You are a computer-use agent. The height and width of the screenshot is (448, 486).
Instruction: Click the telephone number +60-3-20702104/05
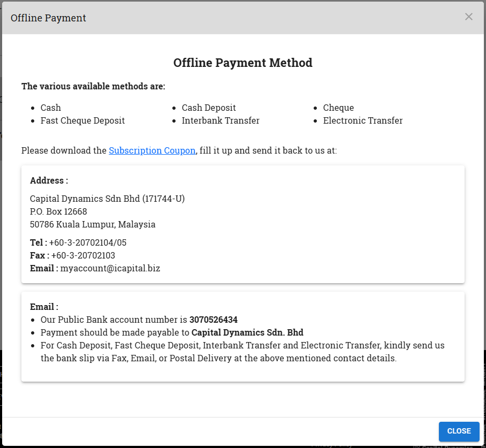click(88, 242)
